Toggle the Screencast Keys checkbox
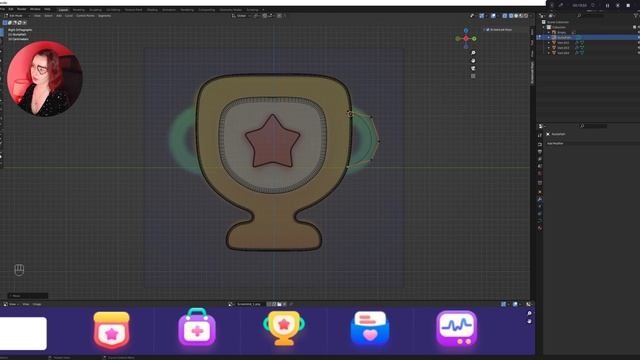This screenshot has height=360, width=640. click(488, 29)
